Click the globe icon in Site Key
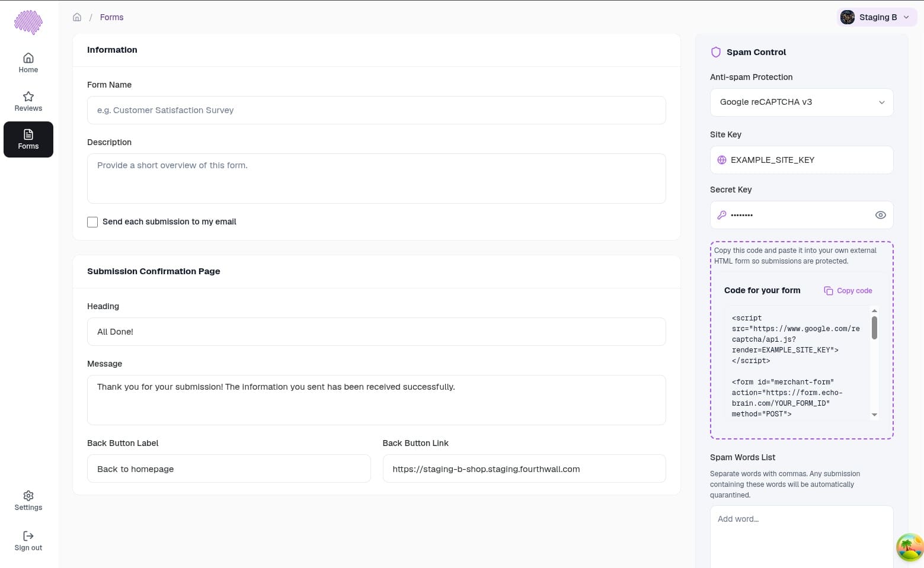The height and width of the screenshot is (568, 924). point(722,160)
